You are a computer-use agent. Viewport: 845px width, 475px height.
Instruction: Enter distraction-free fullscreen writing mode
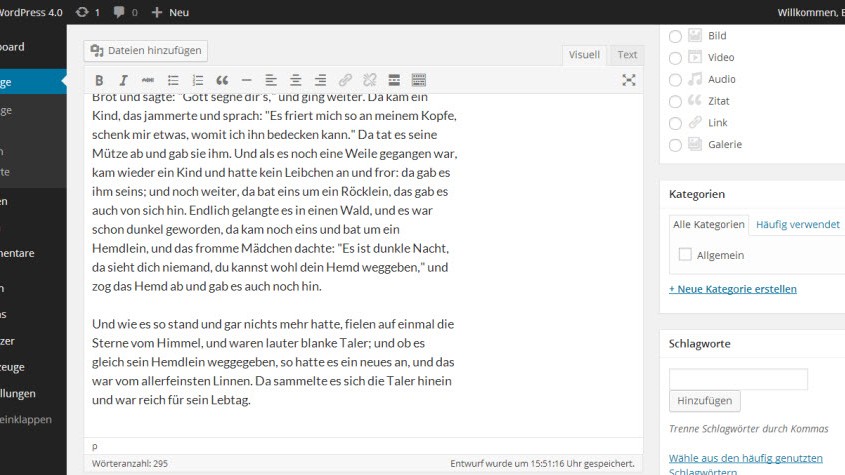pos(628,80)
